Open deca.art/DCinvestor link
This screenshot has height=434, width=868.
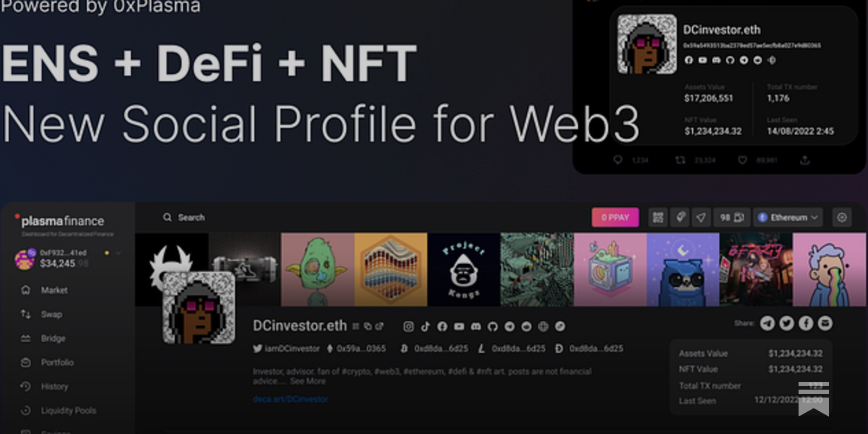(x=290, y=399)
